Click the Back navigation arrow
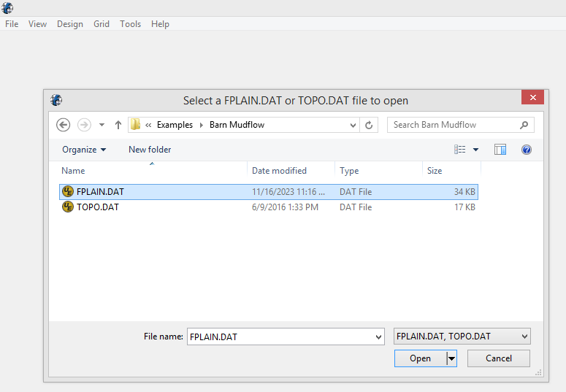The image size is (566, 392). point(63,125)
